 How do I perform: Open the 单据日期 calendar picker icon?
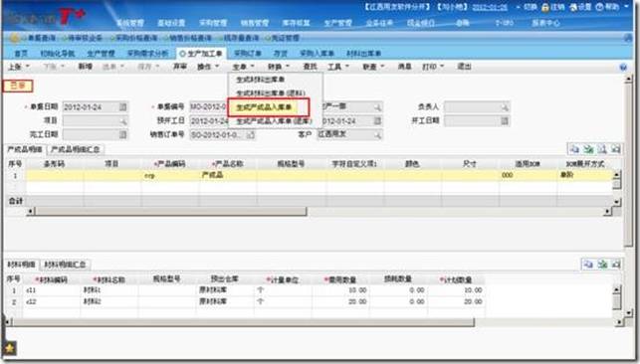click(x=122, y=107)
